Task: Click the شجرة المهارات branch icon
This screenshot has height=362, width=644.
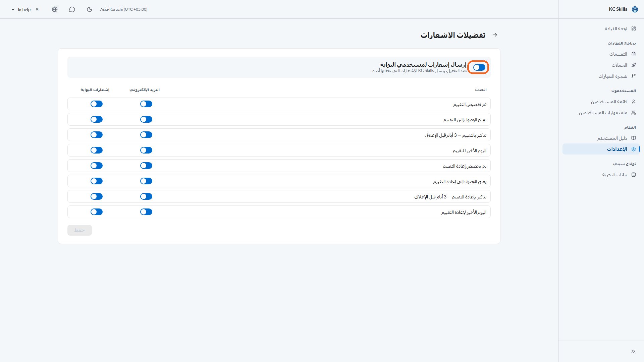Action: coord(634,76)
